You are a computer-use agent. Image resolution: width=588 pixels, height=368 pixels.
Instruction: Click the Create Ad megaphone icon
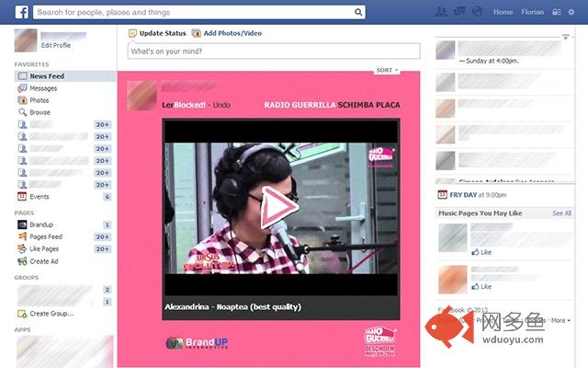pos(22,261)
